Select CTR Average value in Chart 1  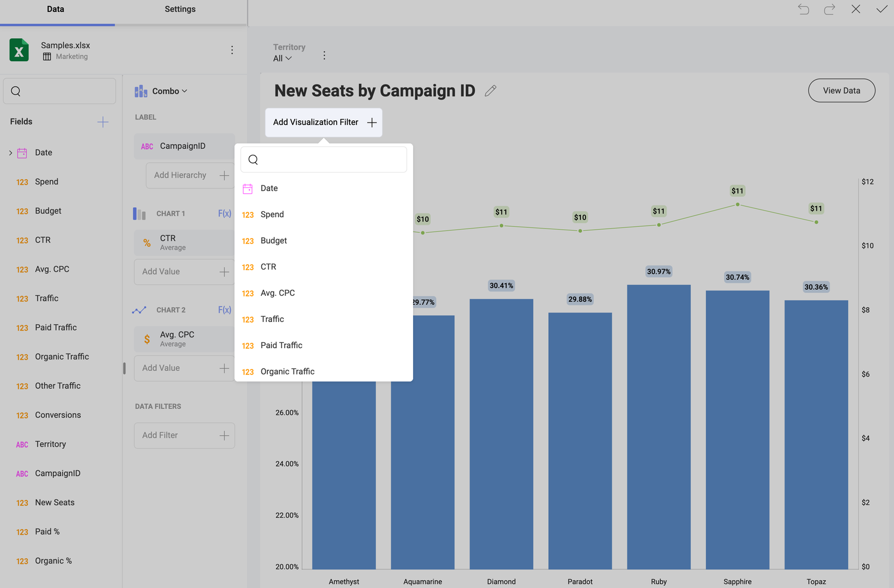tap(184, 242)
